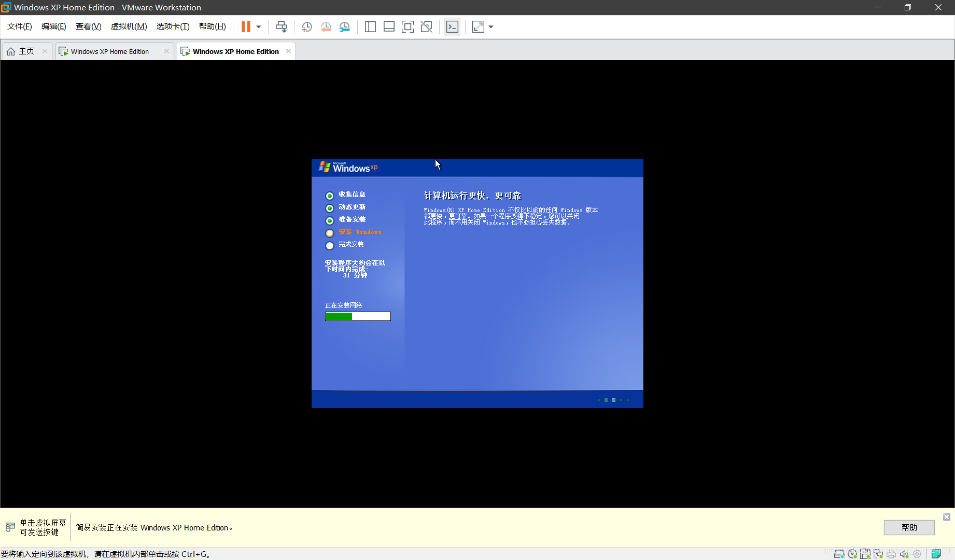Click the floppy drive status icon
Viewport: 955px width, 560px height.
point(865,554)
